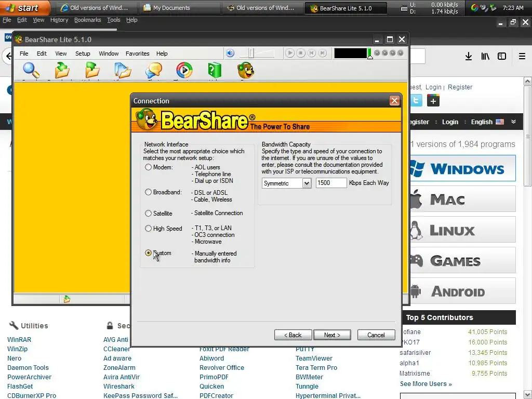Click the 1500 Kbps input field
This screenshot has height=399, width=532.
coord(331,183)
